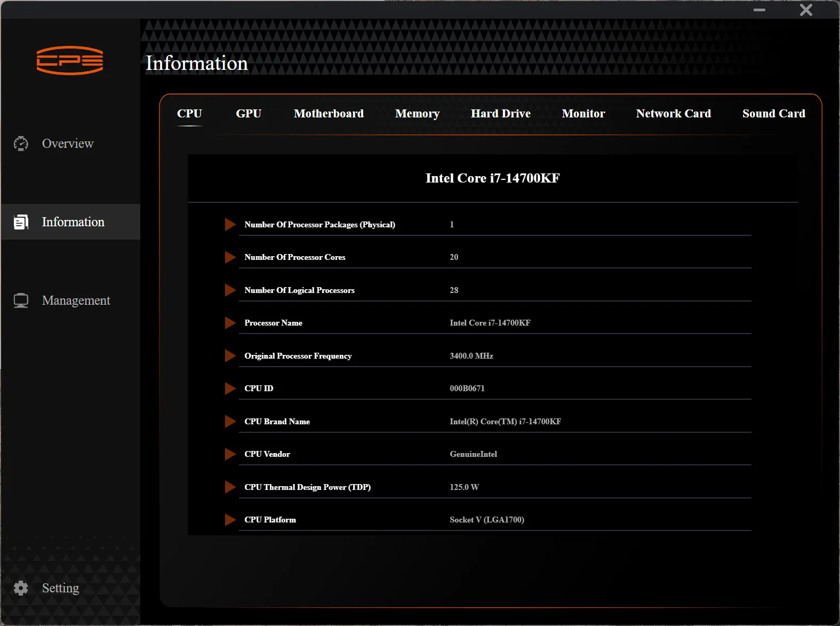Click the CPS logo
This screenshot has height=626, width=840.
(70, 60)
